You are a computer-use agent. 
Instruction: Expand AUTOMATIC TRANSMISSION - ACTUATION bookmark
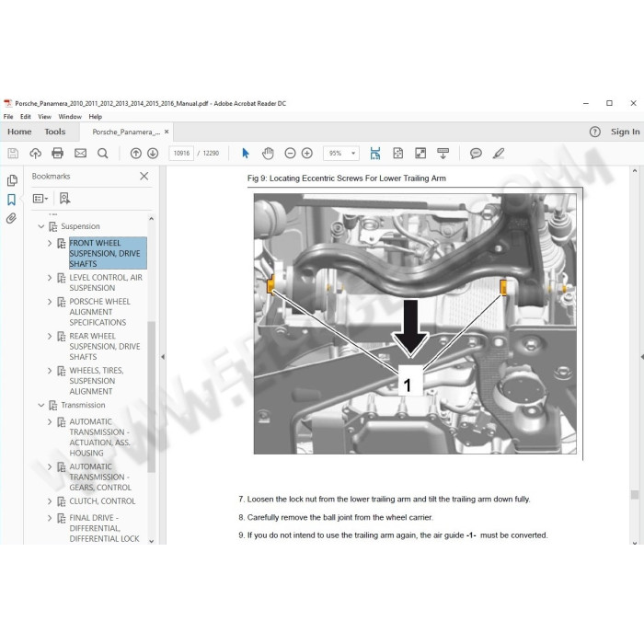pos(50,421)
